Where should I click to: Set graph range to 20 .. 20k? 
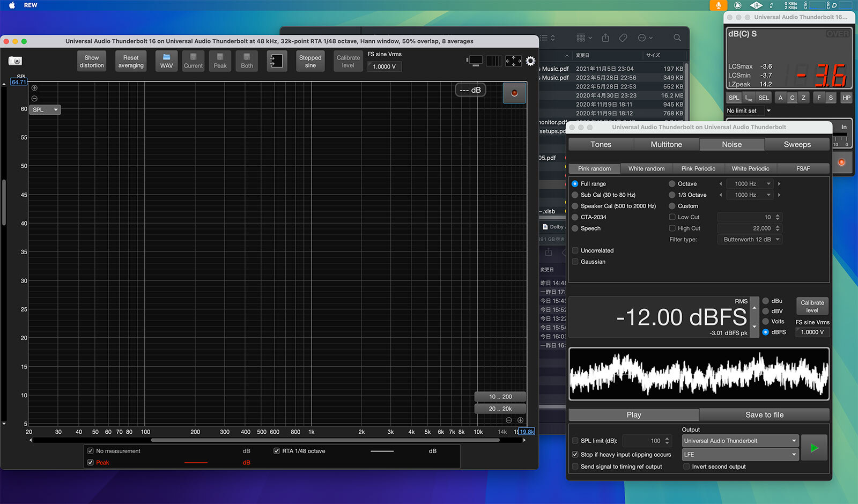coord(500,409)
